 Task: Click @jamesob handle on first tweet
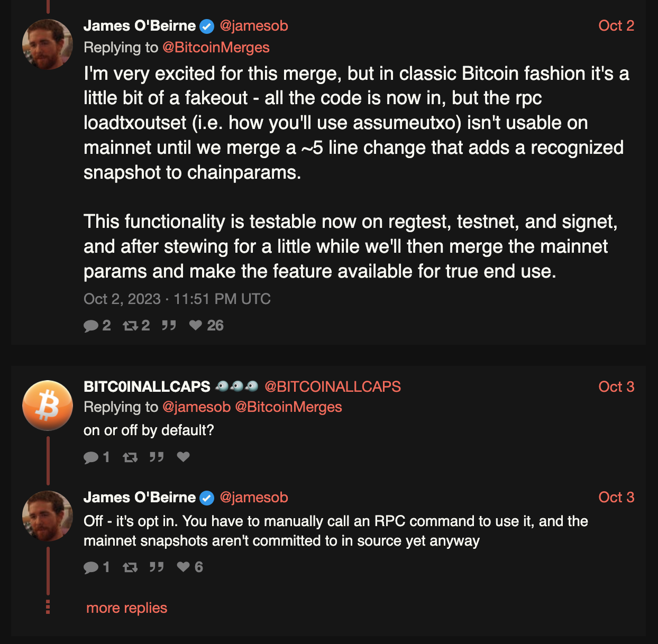pos(254,25)
